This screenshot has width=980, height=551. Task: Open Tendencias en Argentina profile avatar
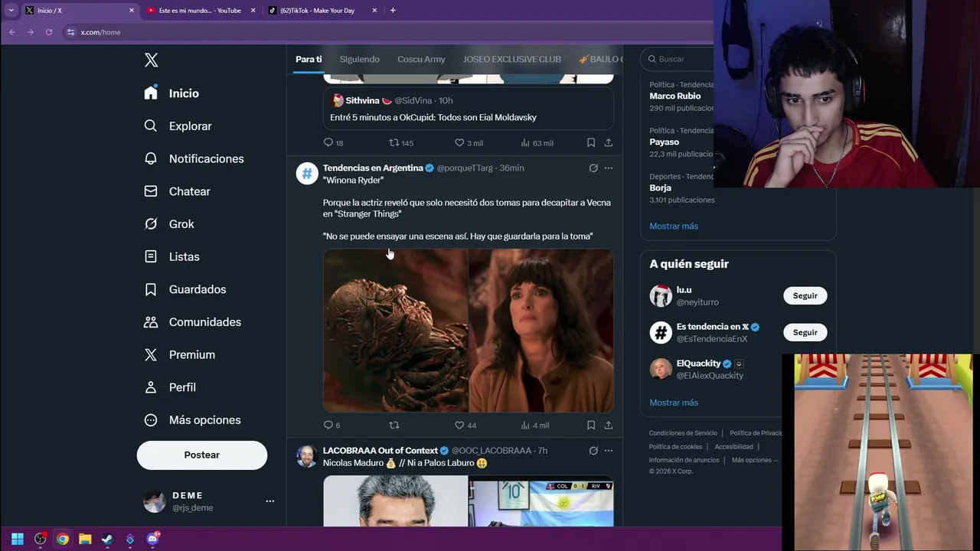click(x=307, y=174)
